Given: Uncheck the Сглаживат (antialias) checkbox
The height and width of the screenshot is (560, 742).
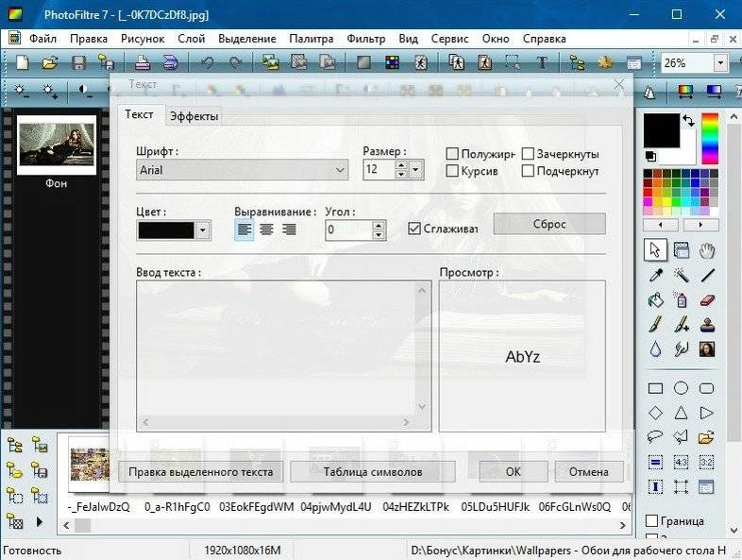Looking at the screenshot, I should pos(414,229).
